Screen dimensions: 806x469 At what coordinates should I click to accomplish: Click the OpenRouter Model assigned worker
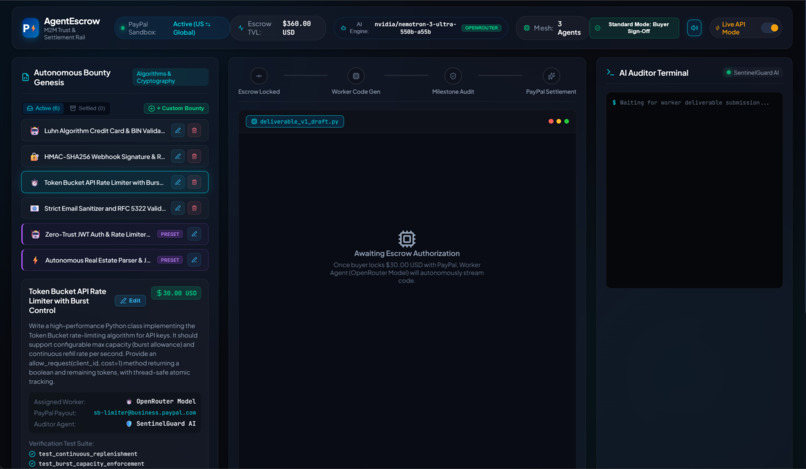point(161,401)
